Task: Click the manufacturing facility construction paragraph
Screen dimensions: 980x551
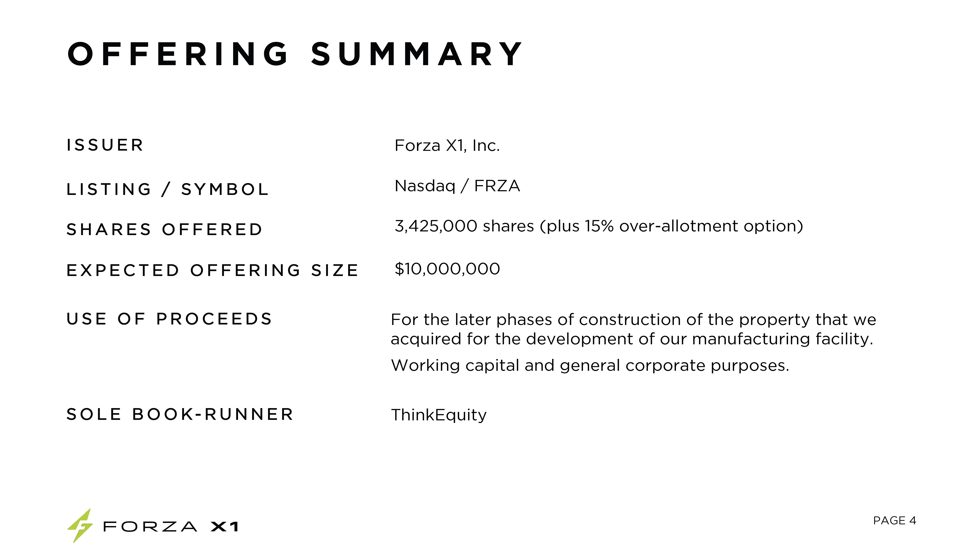Action: [x=633, y=329]
